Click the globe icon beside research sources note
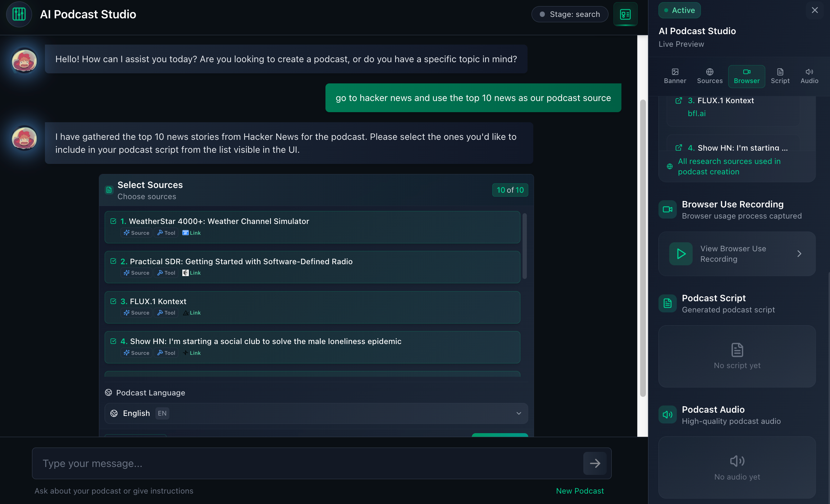Screen dimensions: 830x504 (x=670, y=166)
